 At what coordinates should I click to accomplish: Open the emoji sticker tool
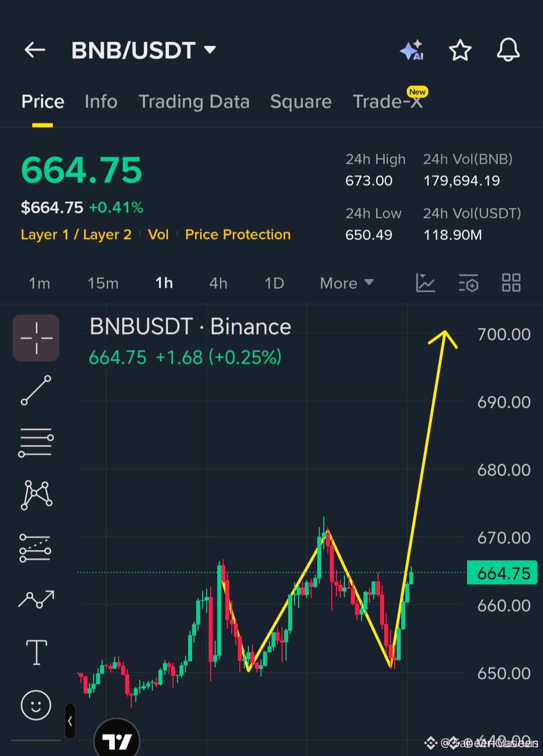[x=36, y=705]
